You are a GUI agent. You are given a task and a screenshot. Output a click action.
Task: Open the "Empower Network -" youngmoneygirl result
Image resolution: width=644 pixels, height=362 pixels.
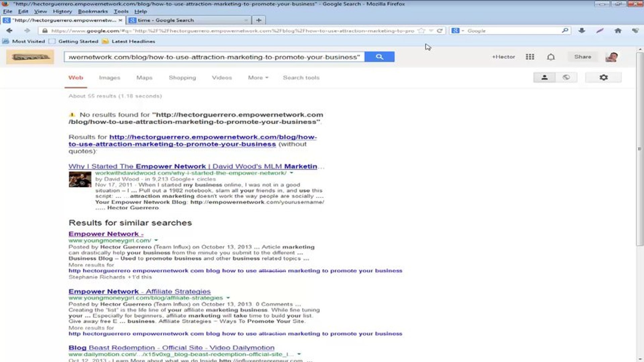tap(106, 234)
